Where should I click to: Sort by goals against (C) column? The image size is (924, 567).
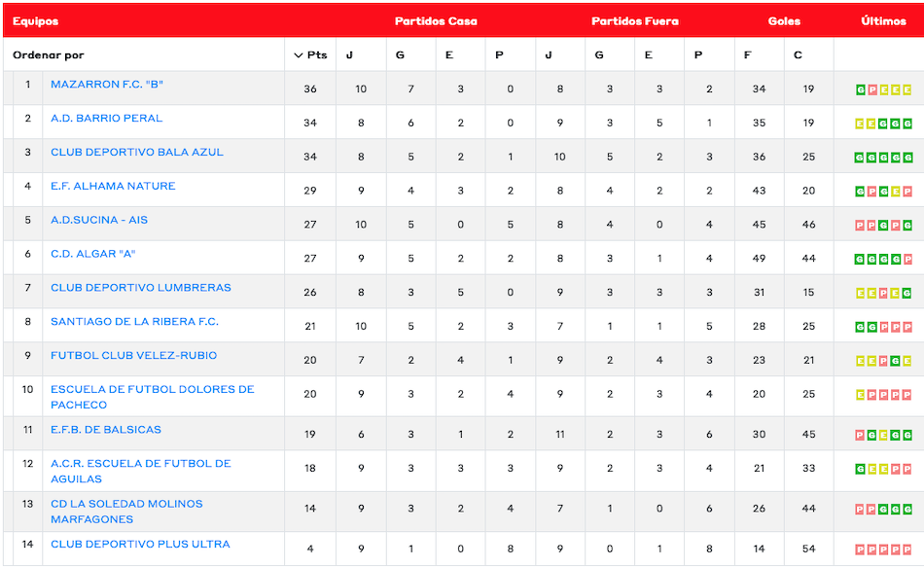click(x=798, y=55)
